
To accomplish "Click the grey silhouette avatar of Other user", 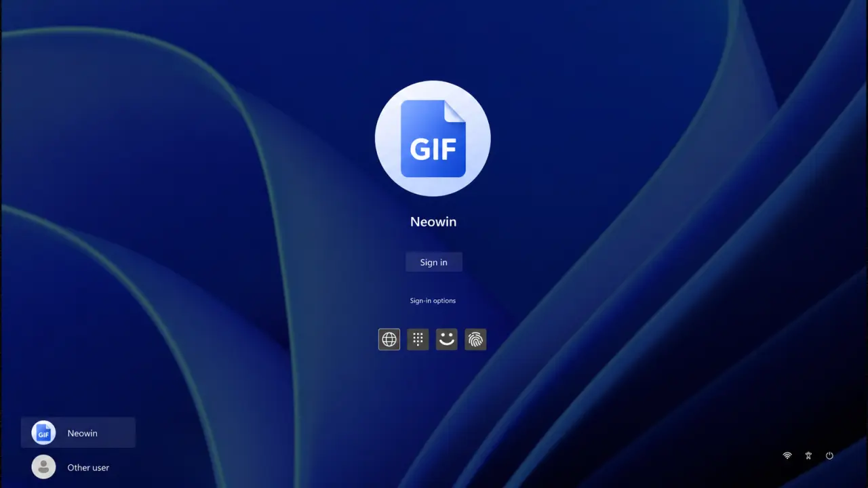I will point(43,467).
